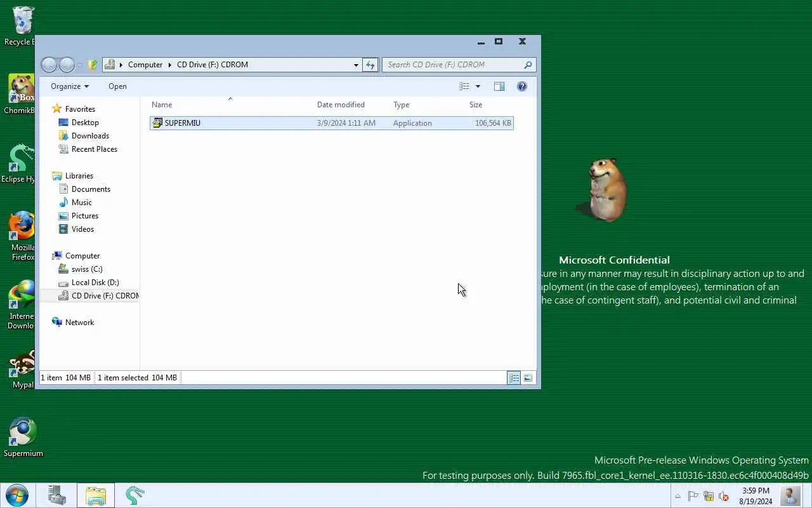
Task: Click the network icon in the system tray
Action: tap(709, 497)
